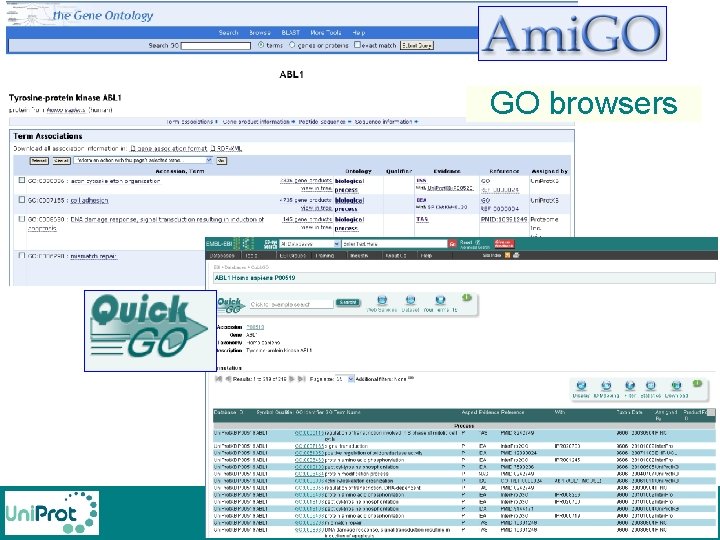Jump to Sequence information section link
Screen dimensions: 720x540
coord(383,122)
